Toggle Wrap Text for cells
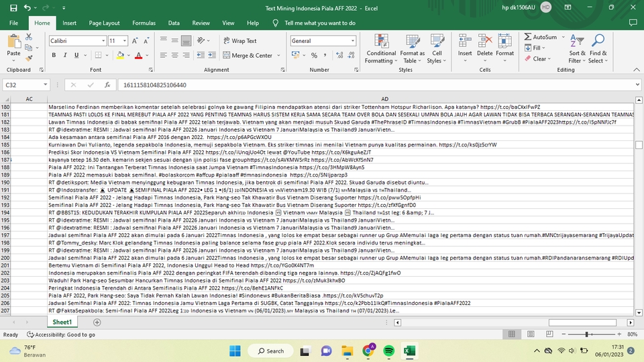The image size is (644, 362). [x=240, y=41]
